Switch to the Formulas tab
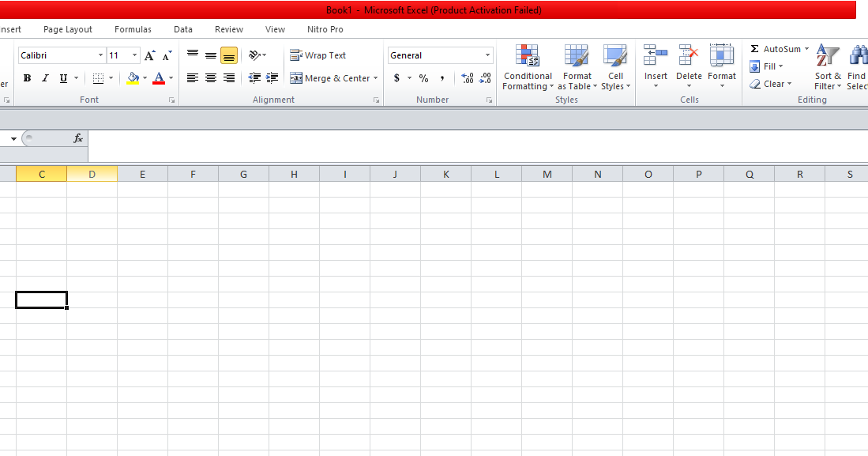Image resolution: width=868 pixels, height=456 pixels. coord(132,28)
